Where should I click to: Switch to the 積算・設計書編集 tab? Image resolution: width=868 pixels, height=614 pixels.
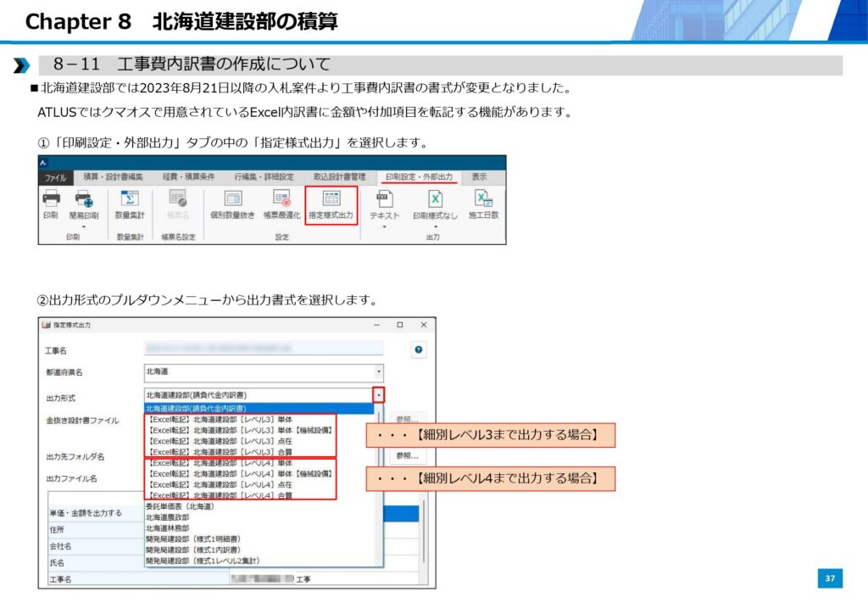[114, 176]
